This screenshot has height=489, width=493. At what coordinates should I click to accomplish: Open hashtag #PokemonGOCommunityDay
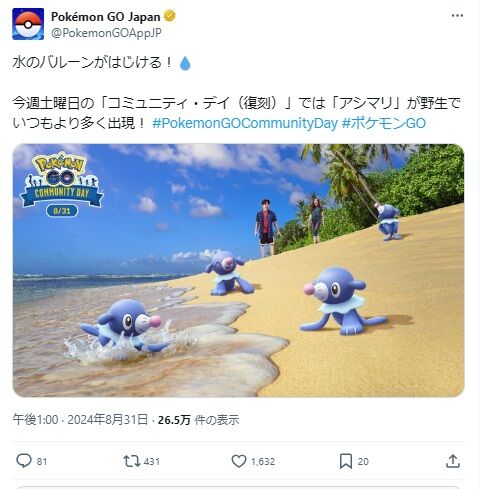coord(245,123)
